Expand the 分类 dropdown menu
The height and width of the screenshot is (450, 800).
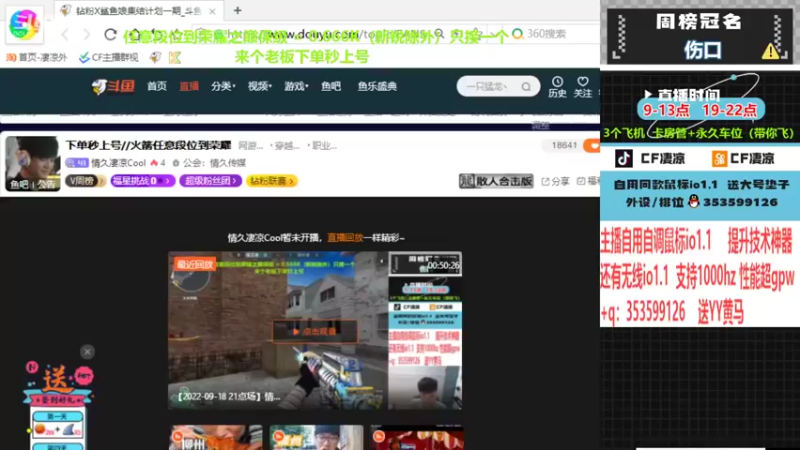[x=223, y=86]
